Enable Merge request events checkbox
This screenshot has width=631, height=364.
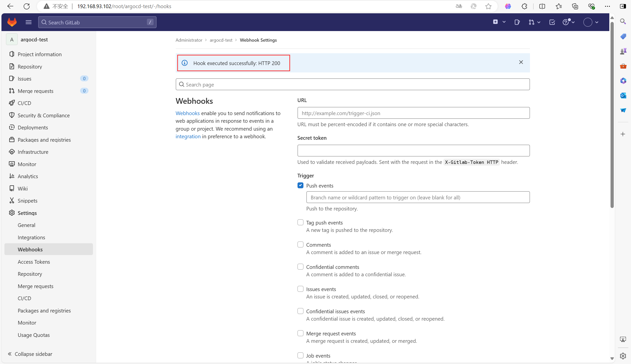(x=300, y=333)
